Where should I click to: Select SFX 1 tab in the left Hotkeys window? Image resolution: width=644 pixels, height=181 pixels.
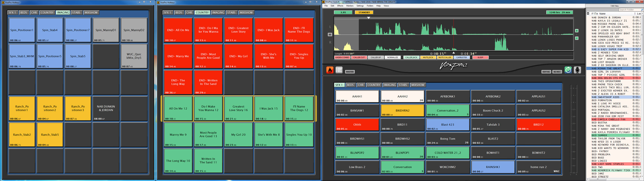point(12,13)
